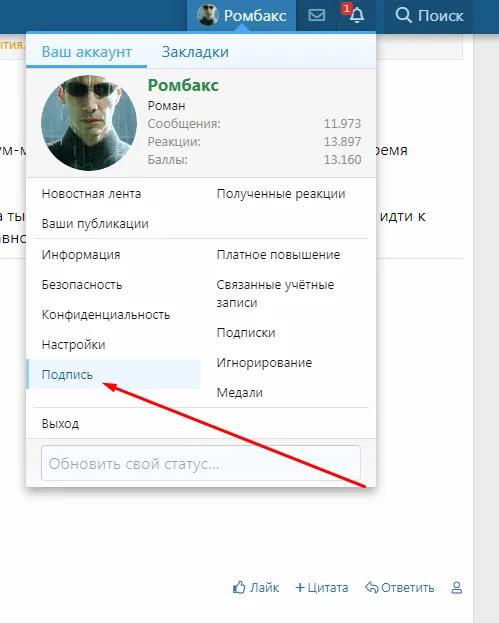The height and width of the screenshot is (623, 499).
Task: Click the Баллы count 13.160
Action: click(x=342, y=159)
